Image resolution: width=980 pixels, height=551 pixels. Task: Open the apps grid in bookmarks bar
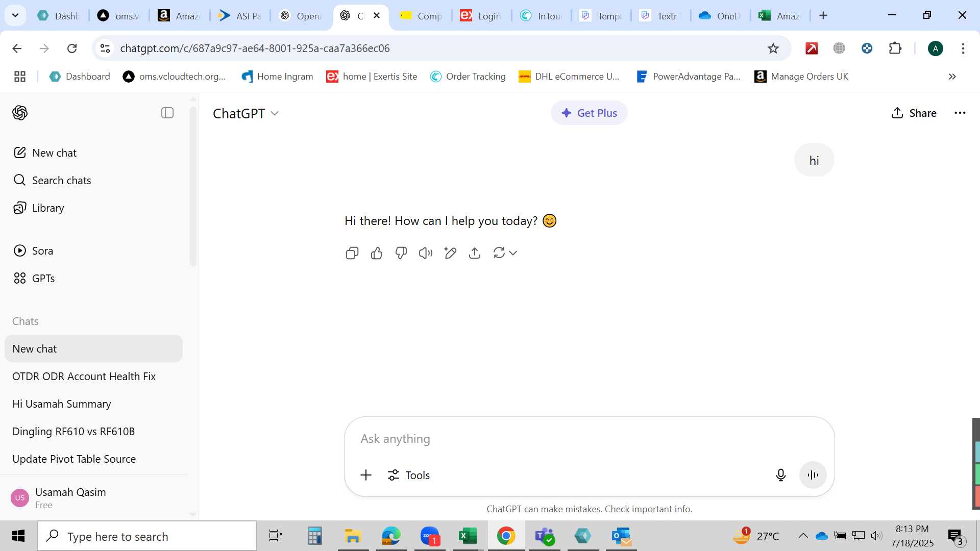point(20,77)
